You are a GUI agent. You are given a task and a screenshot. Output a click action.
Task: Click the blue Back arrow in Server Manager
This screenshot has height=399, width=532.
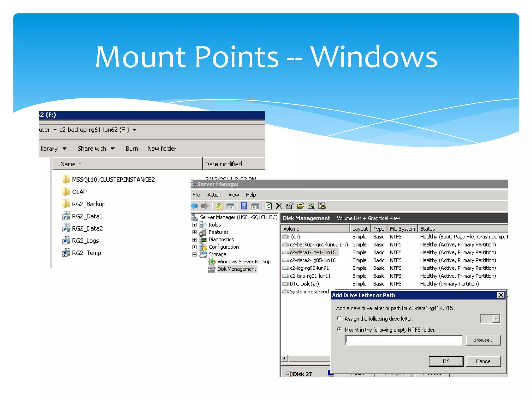coord(194,206)
